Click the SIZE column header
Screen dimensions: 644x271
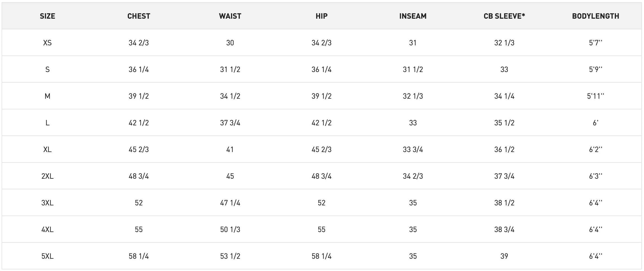(48, 16)
